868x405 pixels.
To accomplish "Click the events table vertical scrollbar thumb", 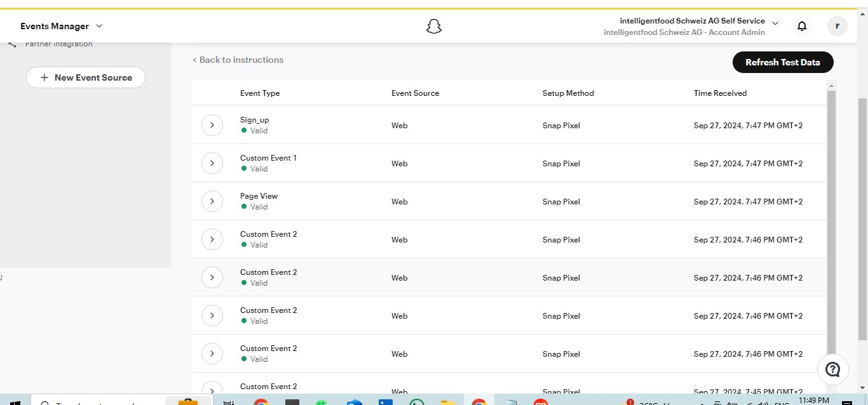I will (x=832, y=222).
